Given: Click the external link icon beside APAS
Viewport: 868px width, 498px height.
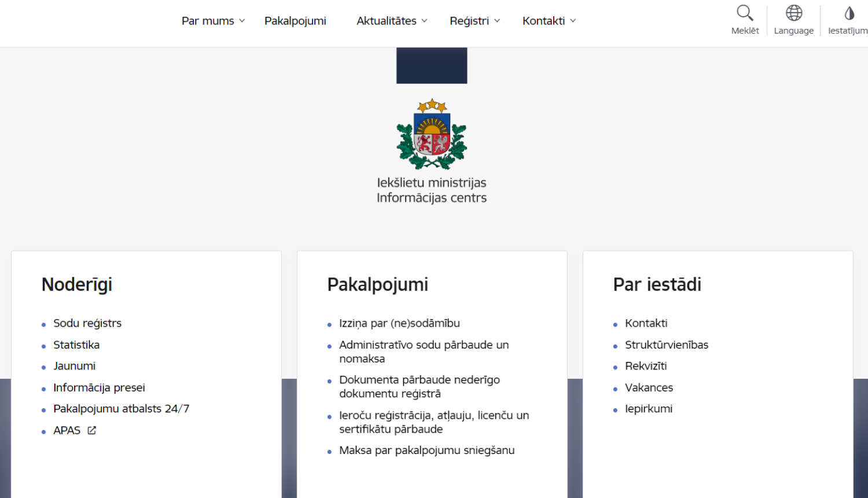Looking at the screenshot, I should [x=91, y=430].
